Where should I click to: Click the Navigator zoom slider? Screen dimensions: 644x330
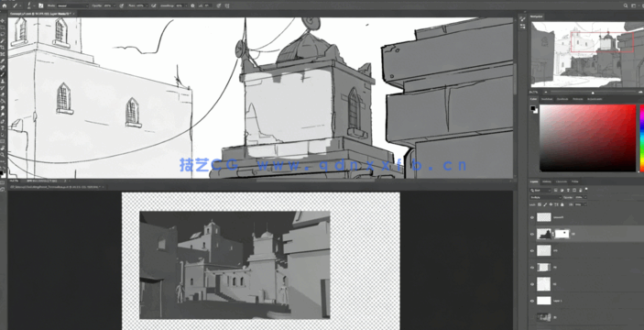pyautogui.click(x=592, y=92)
